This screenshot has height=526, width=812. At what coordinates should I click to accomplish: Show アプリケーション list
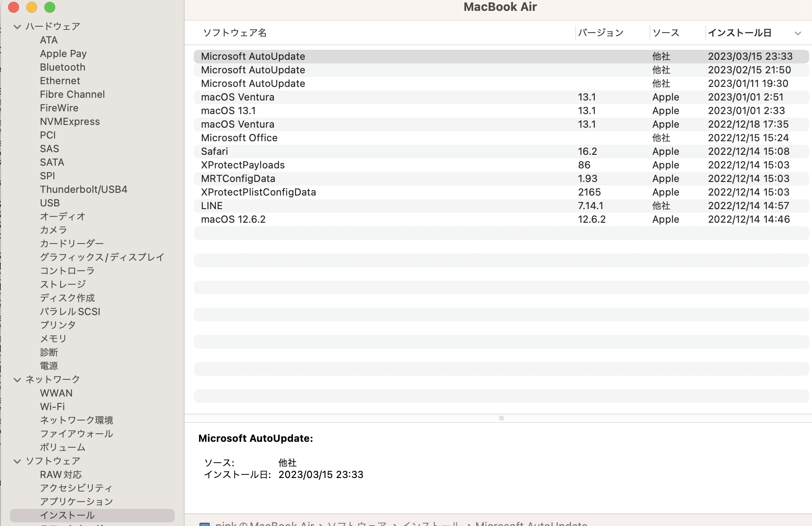pyautogui.click(x=76, y=502)
